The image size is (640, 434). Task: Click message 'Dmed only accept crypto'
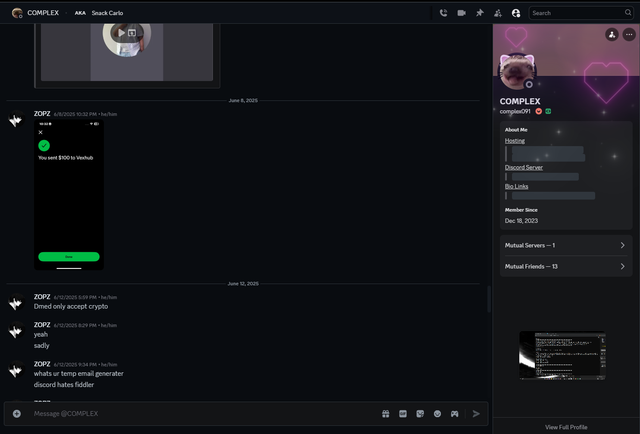pyautogui.click(x=71, y=306)
